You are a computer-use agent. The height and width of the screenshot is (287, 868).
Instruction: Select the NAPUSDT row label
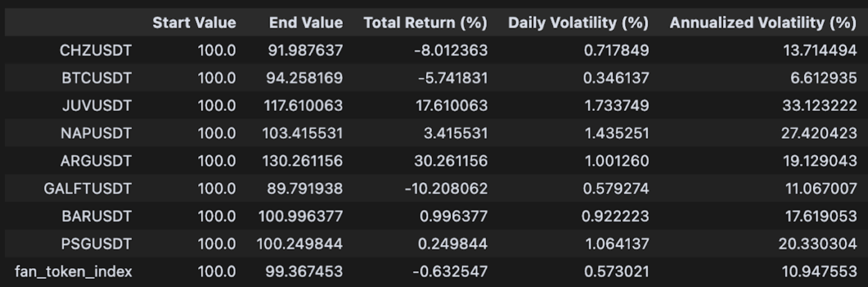pyautogui.click(x=96, y=133)
